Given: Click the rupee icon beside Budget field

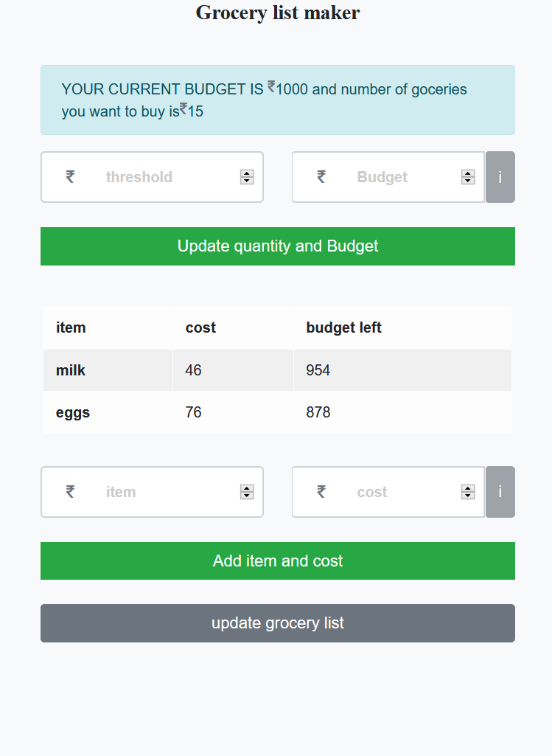Looking at the screenshot, I should tap(321, 177).
